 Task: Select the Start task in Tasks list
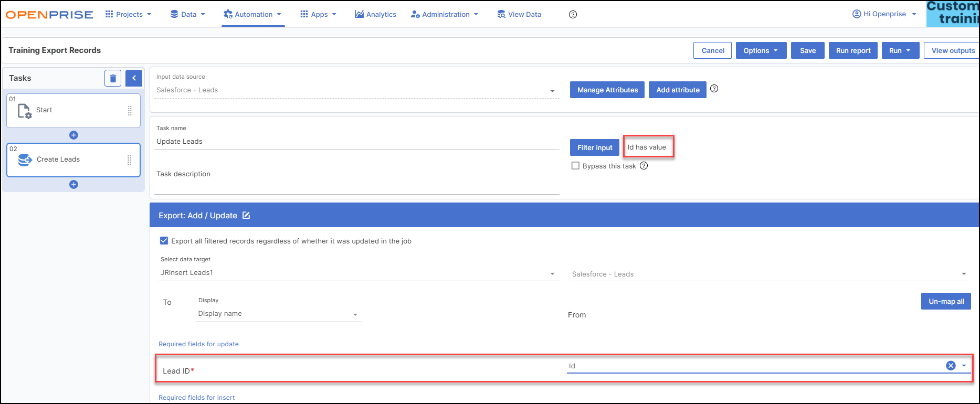[x=73, y=110]
